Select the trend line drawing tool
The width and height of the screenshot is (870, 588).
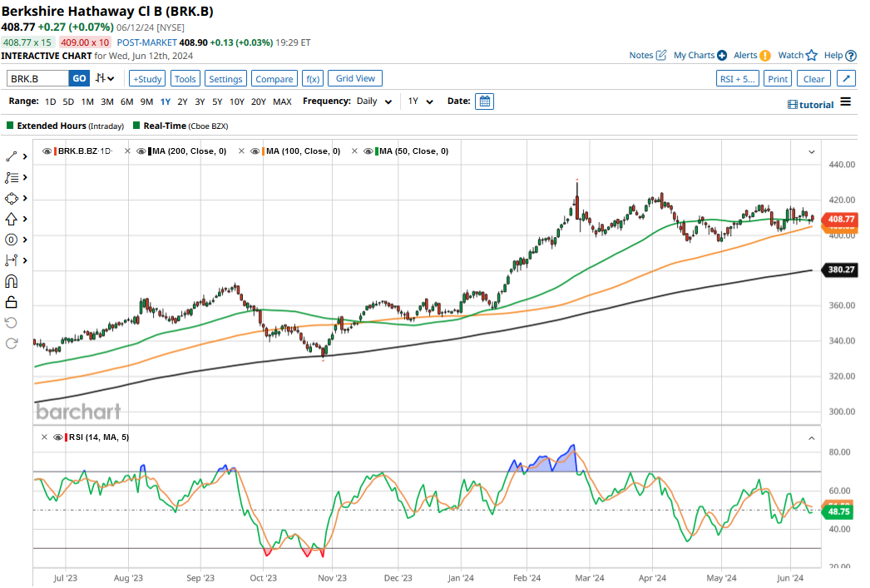[12, 156]
